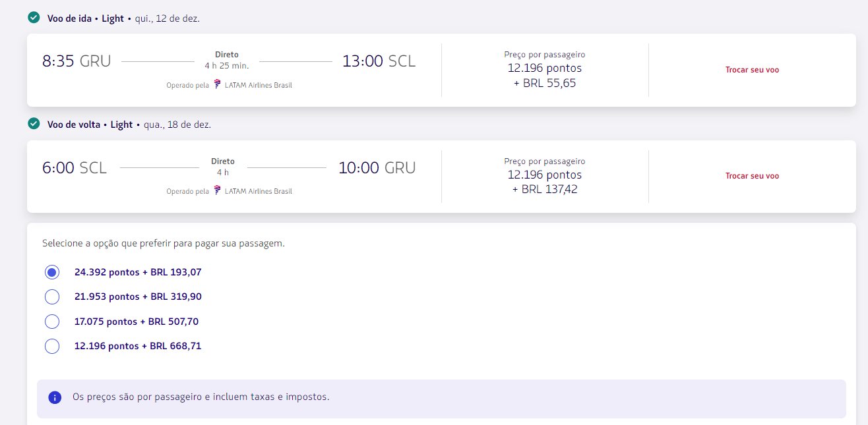This screenshot has width=868, height=425.
Task: Select 24.392 pontos + BRL 193,07 option
Action: [x=52, y=271]
